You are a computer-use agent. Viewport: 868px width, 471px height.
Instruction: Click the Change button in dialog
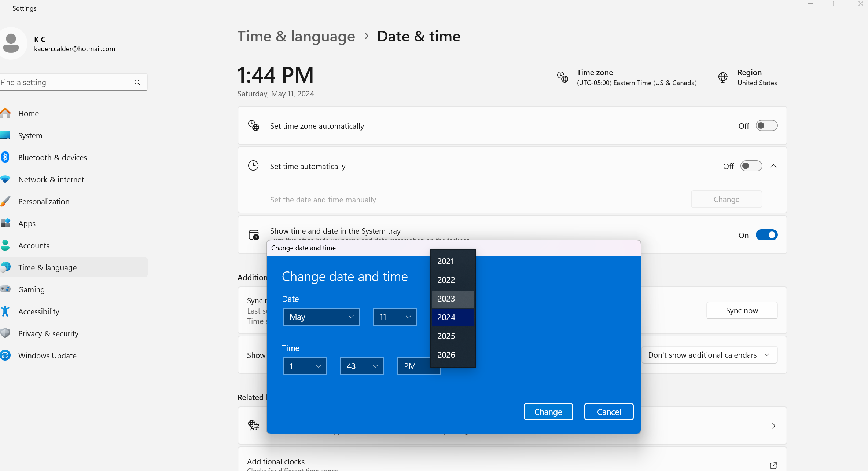[x=548, y=412]
